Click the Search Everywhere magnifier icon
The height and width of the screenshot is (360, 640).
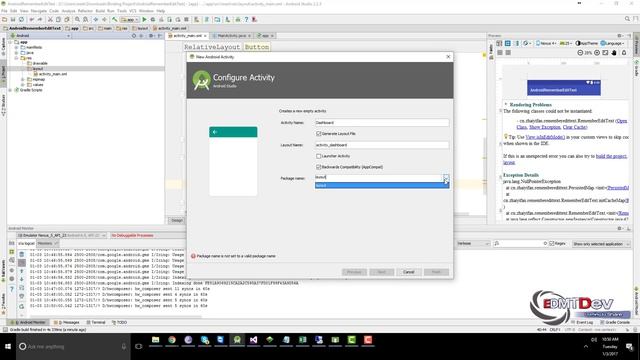tap(627, 19)
